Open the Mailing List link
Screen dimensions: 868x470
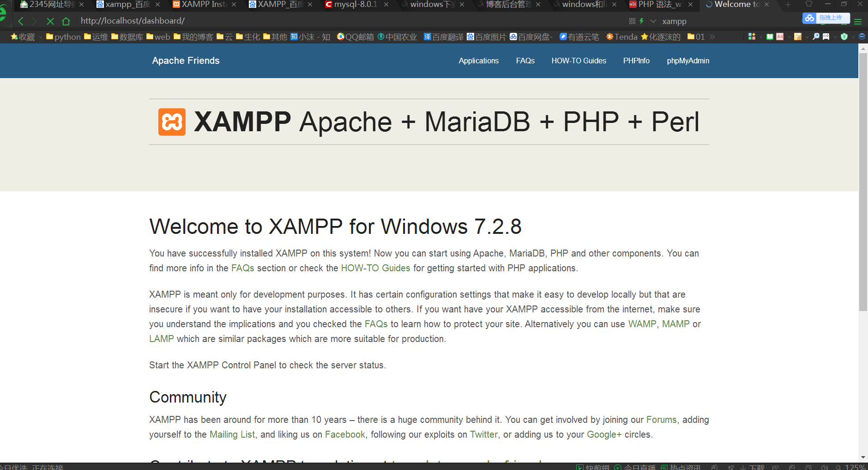click(x=232, y=434)
